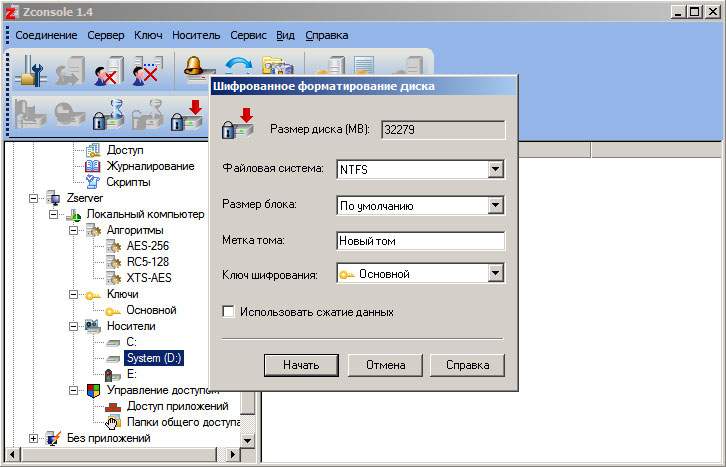Select System (D:) drive in tree
726x467 pixels.
click(x=154, y=358)
